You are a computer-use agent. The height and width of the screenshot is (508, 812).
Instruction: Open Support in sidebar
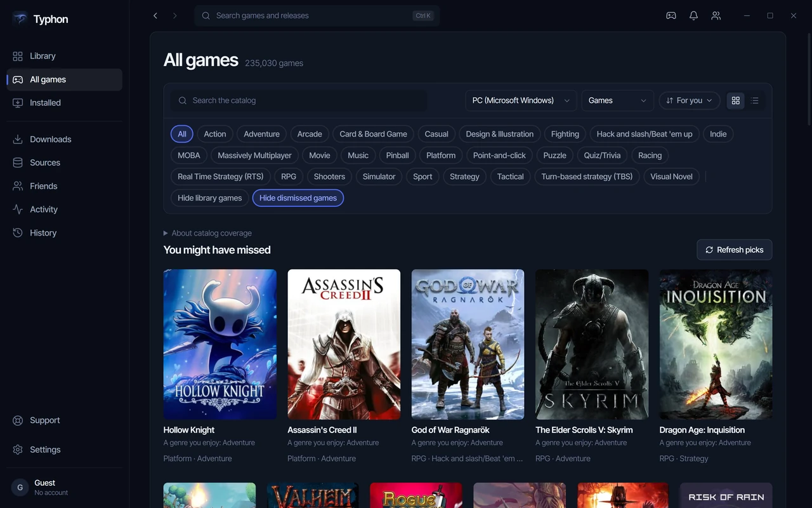[x=64, y=420]
